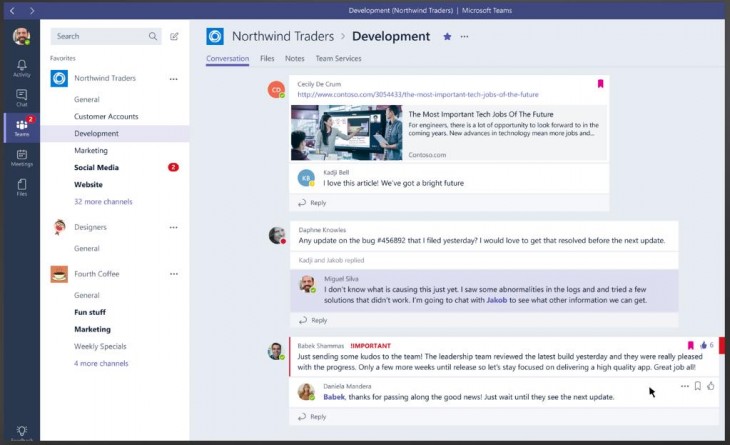The image size is (730, 445).
Task: Open more options on Daniela Mandera's reply
Action: pyautogui.click(x=684, y=386)
